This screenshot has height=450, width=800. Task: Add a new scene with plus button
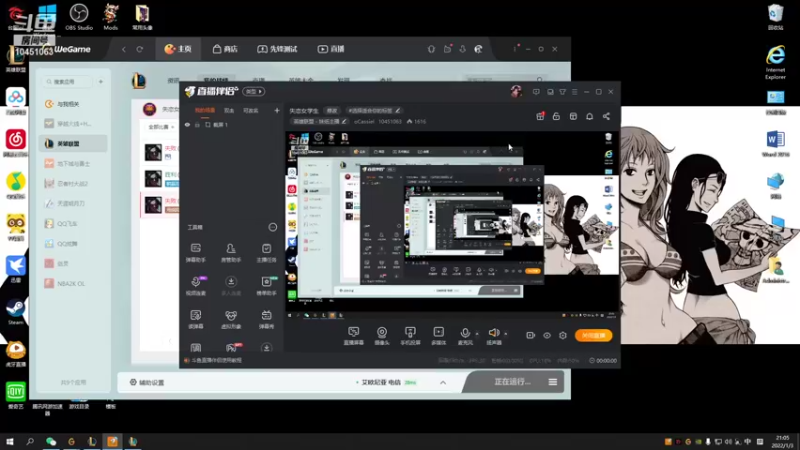(x=277, y=110)
